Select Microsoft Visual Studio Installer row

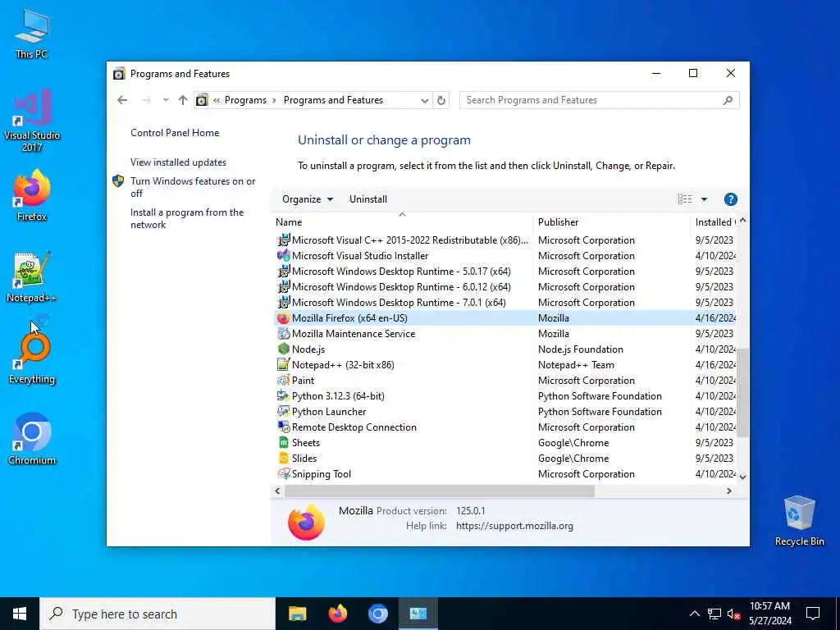(x=505, y=256)
